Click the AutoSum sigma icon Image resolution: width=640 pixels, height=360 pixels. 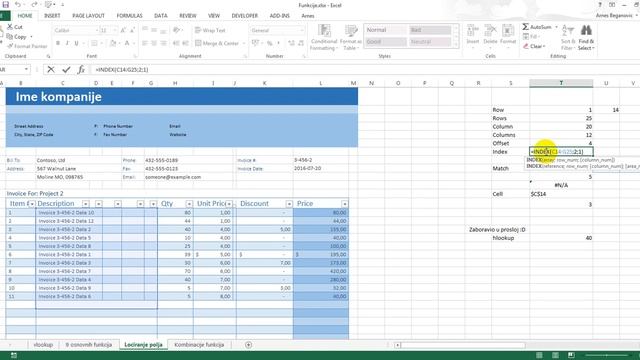(x=526, y=27)
